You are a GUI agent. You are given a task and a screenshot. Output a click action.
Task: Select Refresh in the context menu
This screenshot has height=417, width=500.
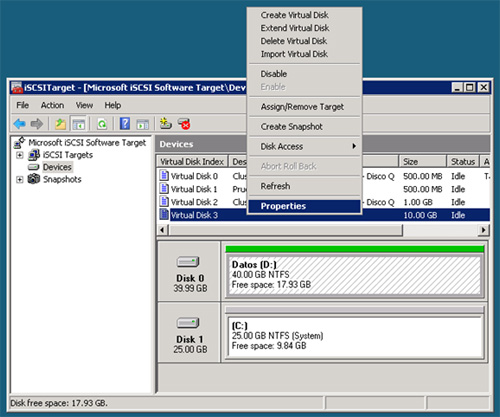click(x=275, y=186)
